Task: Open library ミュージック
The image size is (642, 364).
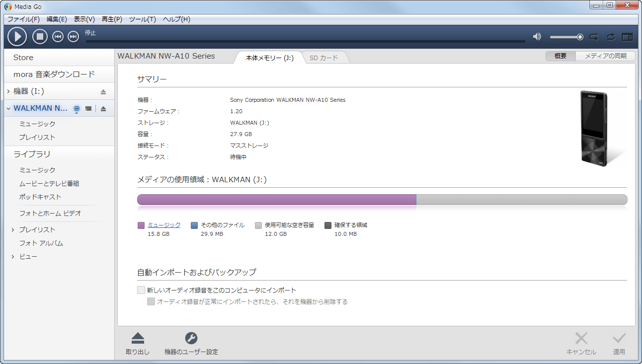Action: tap(37, 170)
